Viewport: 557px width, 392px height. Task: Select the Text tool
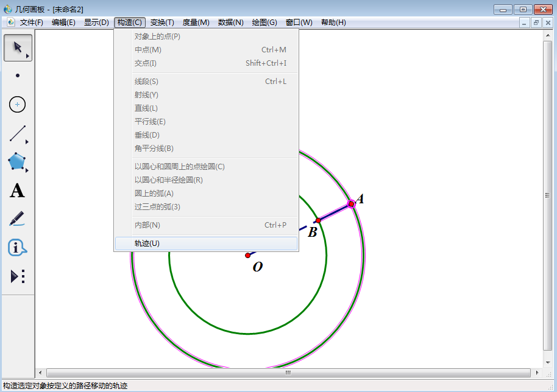[17, 191]
